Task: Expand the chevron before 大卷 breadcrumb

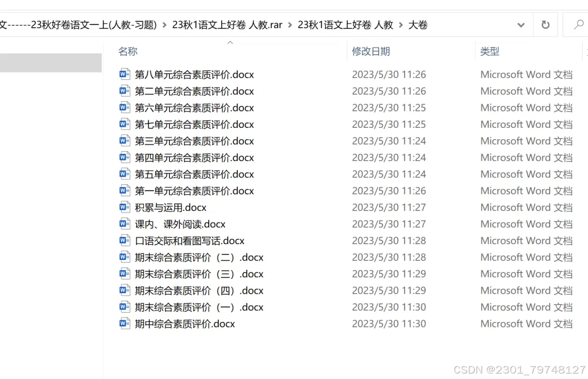Action: point(401,25)
